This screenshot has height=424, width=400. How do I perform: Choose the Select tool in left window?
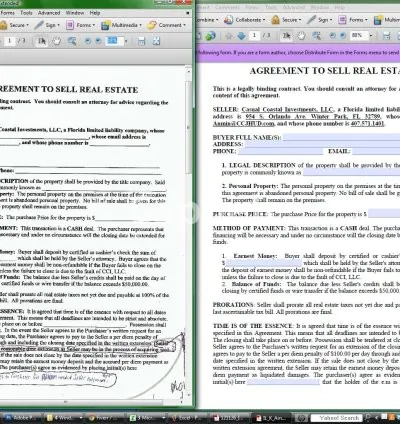(42, 41)
